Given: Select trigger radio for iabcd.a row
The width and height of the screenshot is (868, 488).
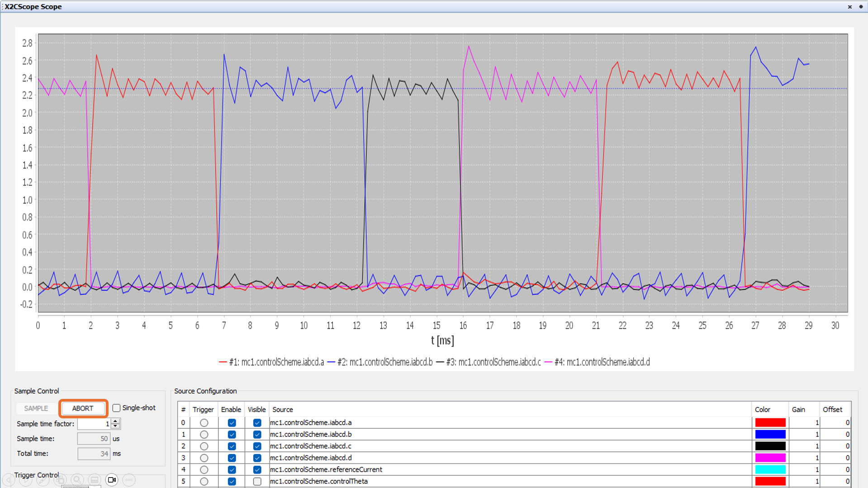Looking at the screenshot, I should (204, 423).
